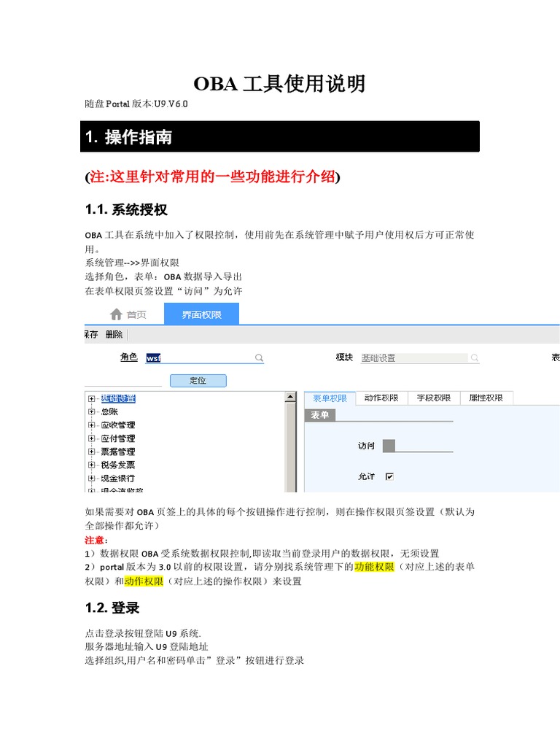The height and width of the screenshot is (747, 560).
Task: Click the home icon next to 首页
Action: pos(116,314)
